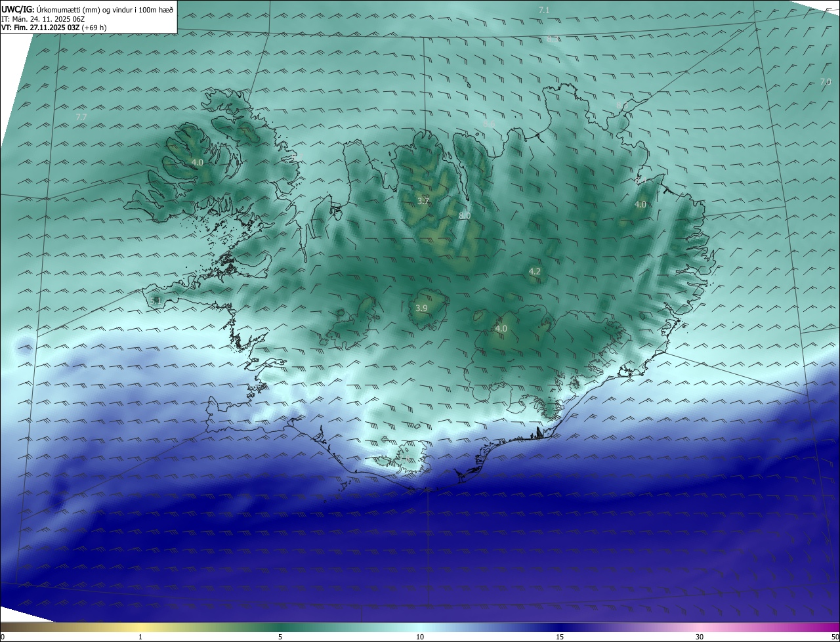The height and width of the screenshot is (642, 840).
Task: Click the 5 tick on the color scale
Action: [x=280, y=637]
